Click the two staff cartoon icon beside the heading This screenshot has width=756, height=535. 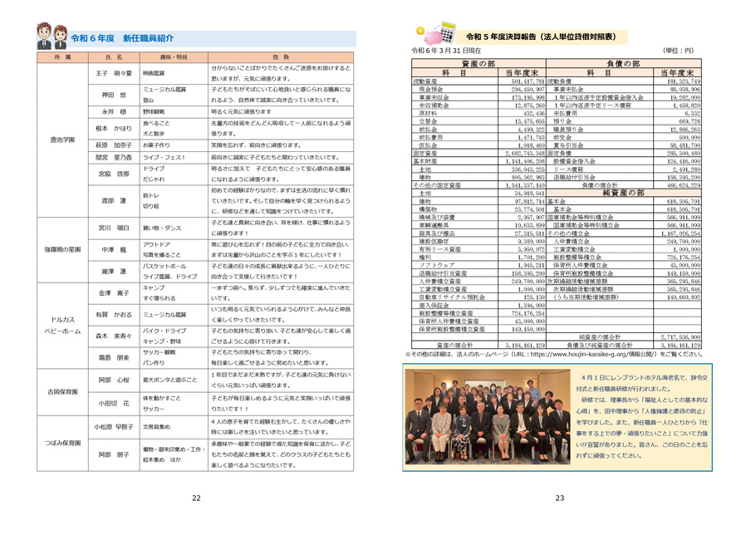tap(52, 37)
